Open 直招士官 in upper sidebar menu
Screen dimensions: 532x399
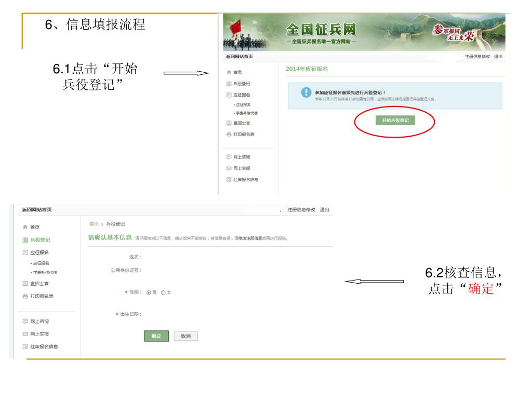pos(242,123)
